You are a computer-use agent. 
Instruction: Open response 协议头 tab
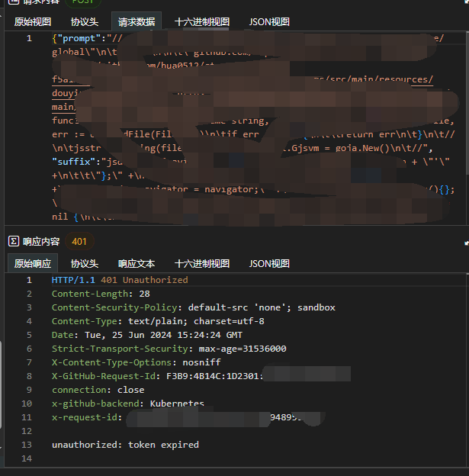click(x=85, y=263)
